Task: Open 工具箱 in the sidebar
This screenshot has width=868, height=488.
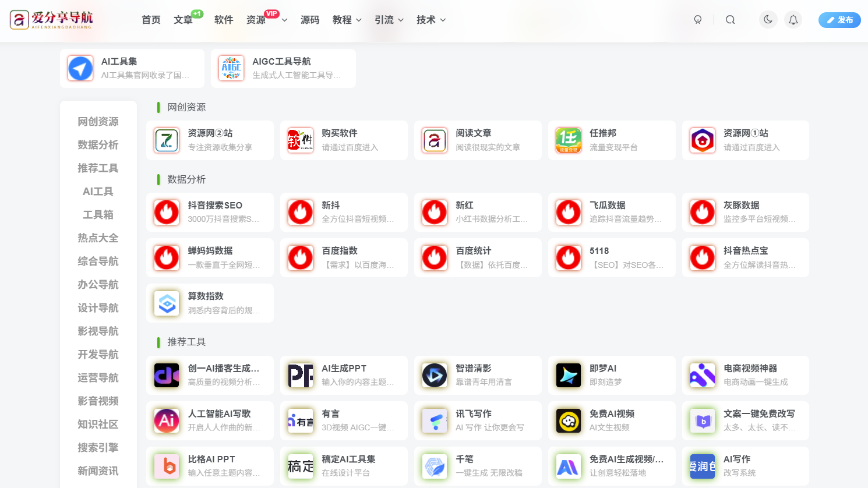Action: (98, 215)
